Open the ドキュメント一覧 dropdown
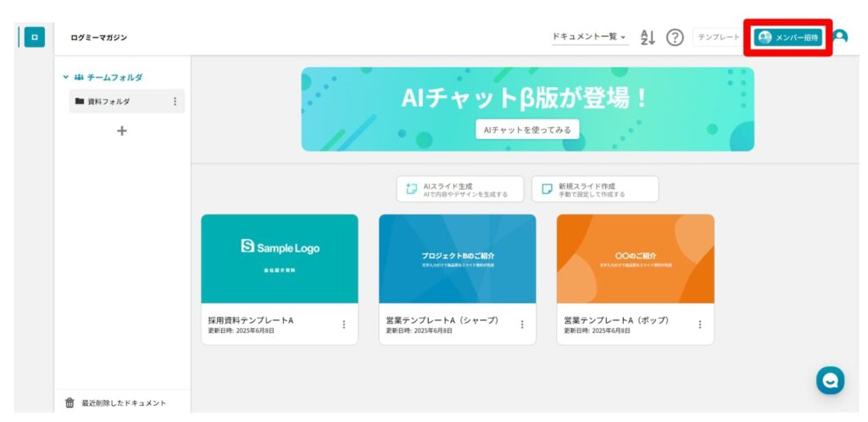 [x=589, y=37]
